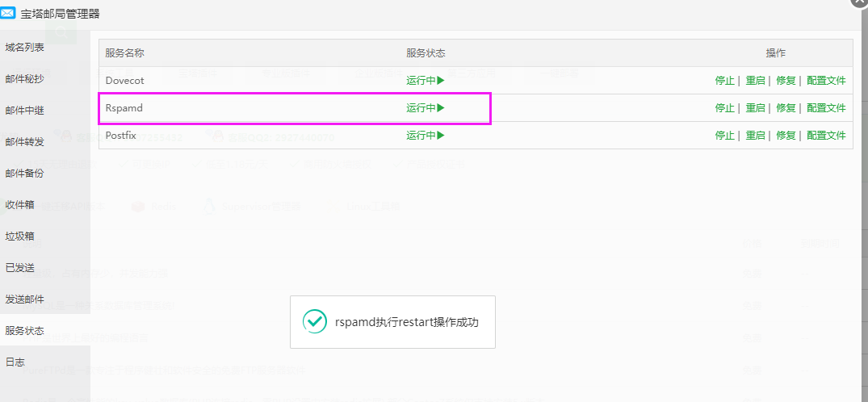Image resolution: width=868 pixels, height=402 pixels.
Task: Stop the Postfix service
Action: tap(724, 135)
